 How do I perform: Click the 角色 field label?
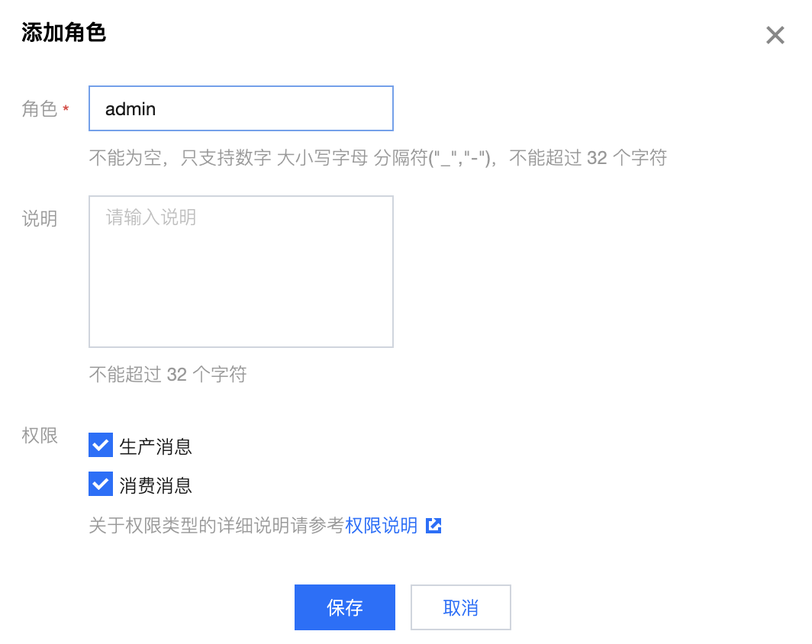(40, 109)
